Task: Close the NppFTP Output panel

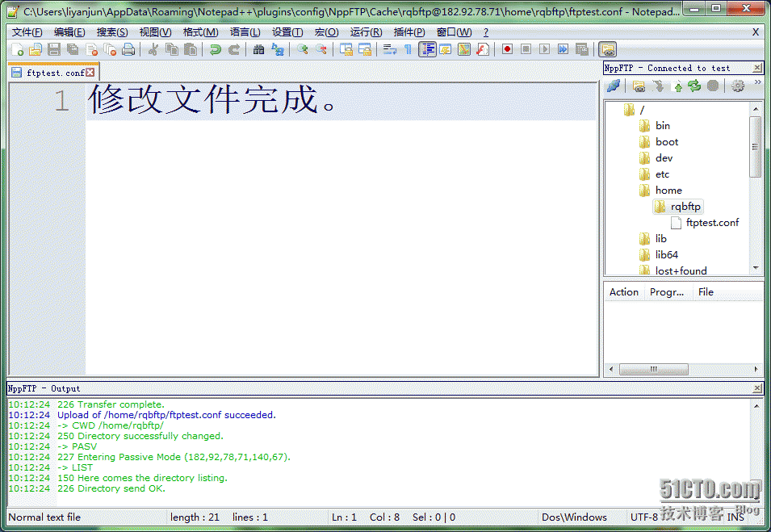Action: [x=757, y=388]
